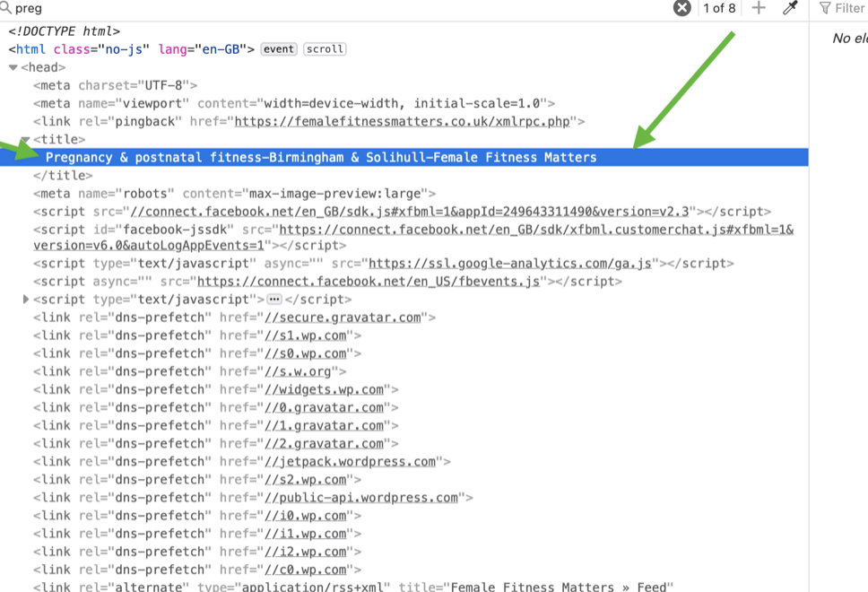
Task: Open the facebook sdk.js script link
Action: (x=410, y=212)
